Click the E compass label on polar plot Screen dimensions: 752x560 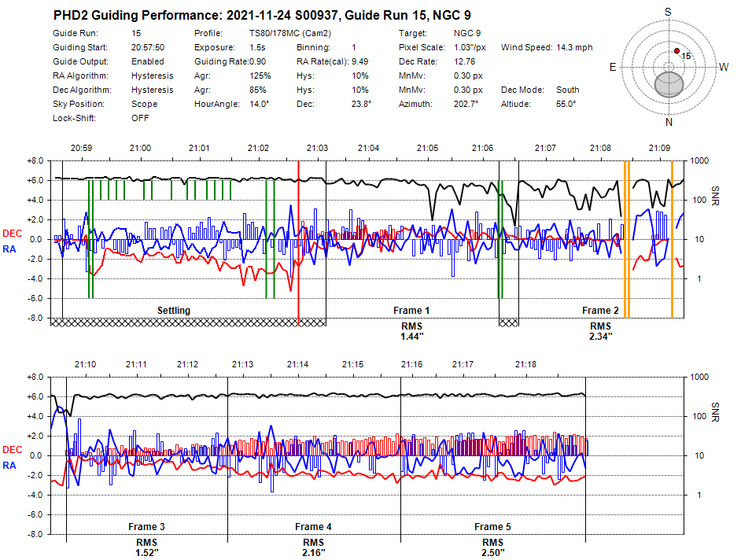click(613, 67)
